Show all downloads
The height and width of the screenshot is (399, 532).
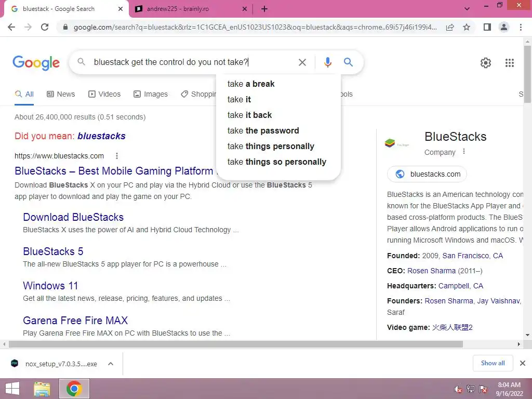(x=493, y=363)
